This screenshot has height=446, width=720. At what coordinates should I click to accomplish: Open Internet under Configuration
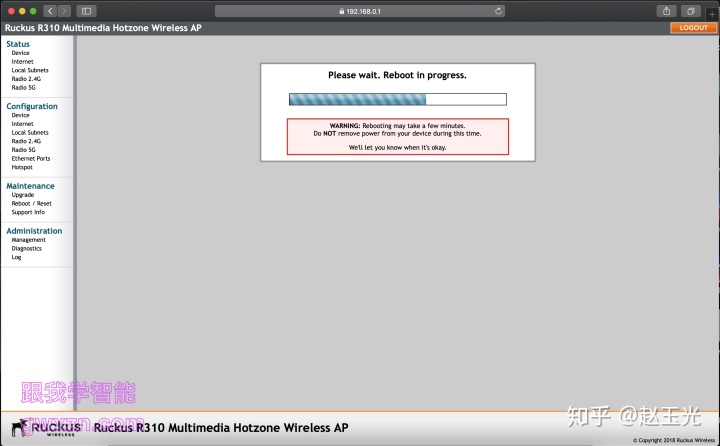[x=22, y=124]
